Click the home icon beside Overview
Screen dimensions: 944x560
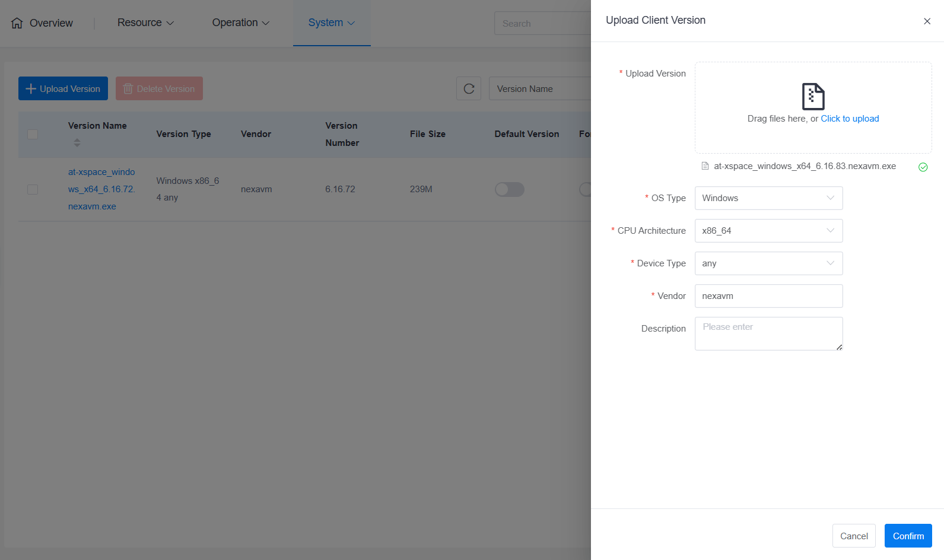[17, 23]
